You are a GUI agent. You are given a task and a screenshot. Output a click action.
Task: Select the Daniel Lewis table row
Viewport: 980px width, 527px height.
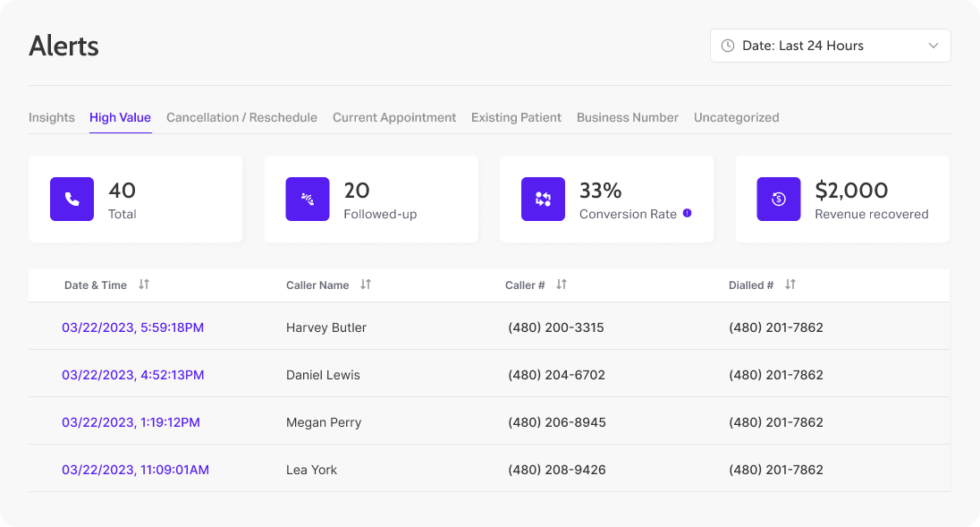pos(490,374)
